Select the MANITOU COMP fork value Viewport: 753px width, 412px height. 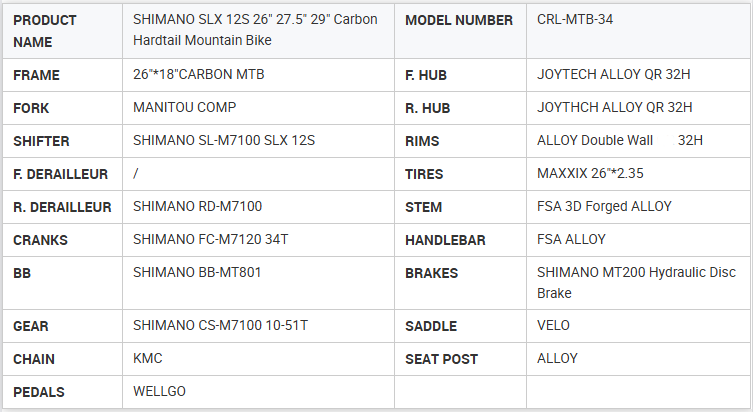(x=184, y=107)
